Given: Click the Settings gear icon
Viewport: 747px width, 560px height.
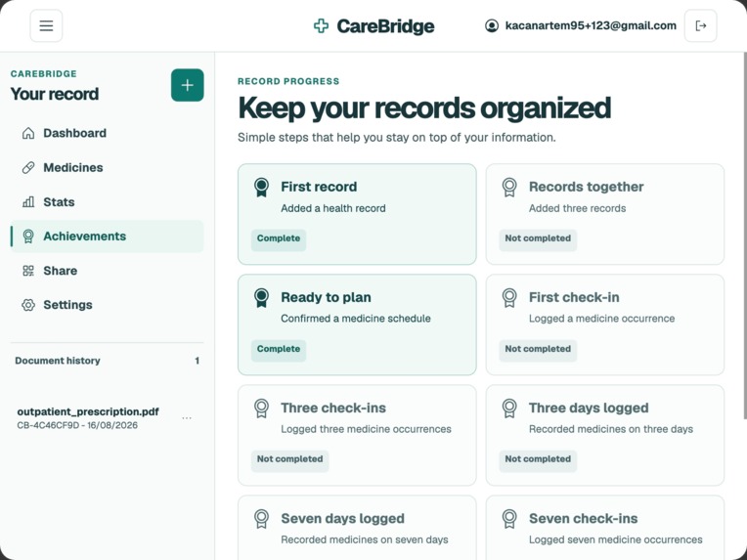Looking at the screenshot, I should coord(28,305).
